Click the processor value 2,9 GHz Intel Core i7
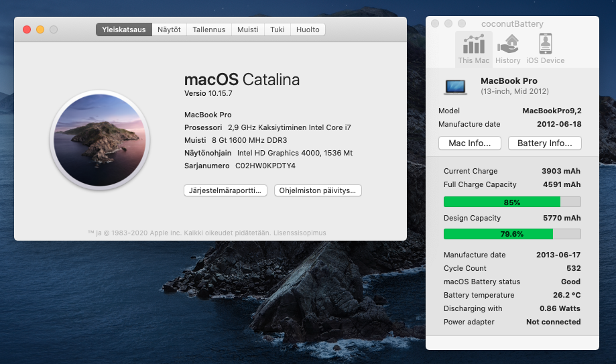The image size is (616, 364). click(x=289, y=127)
